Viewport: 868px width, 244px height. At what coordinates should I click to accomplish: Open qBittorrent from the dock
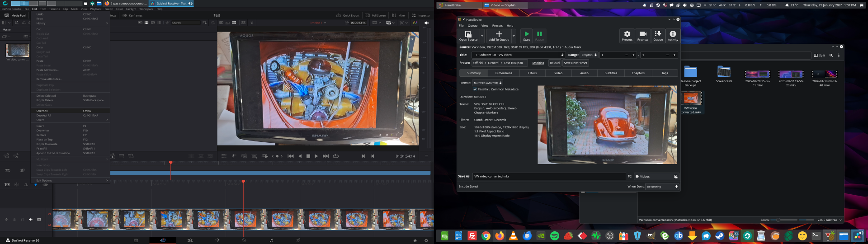pyautogui.click(x=679, y=236)
